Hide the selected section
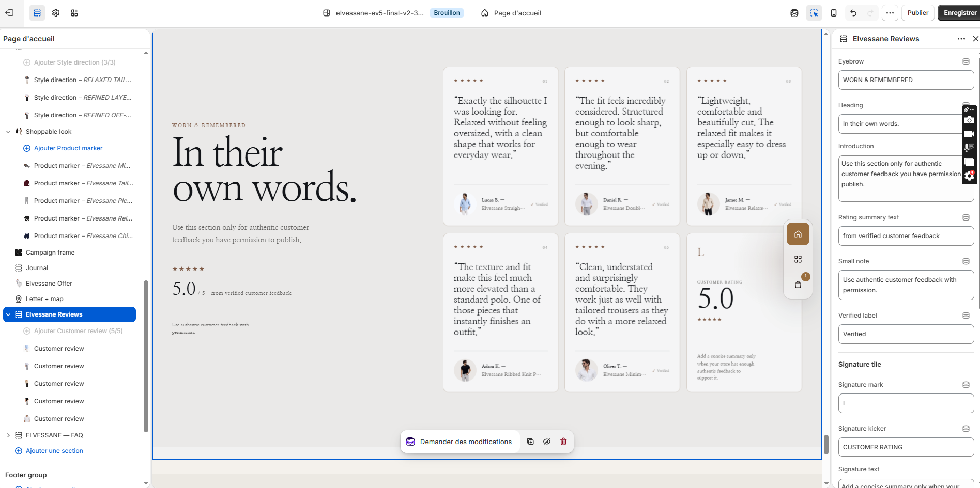The height and width of the screenshot is (488, 980). [547, 442]
